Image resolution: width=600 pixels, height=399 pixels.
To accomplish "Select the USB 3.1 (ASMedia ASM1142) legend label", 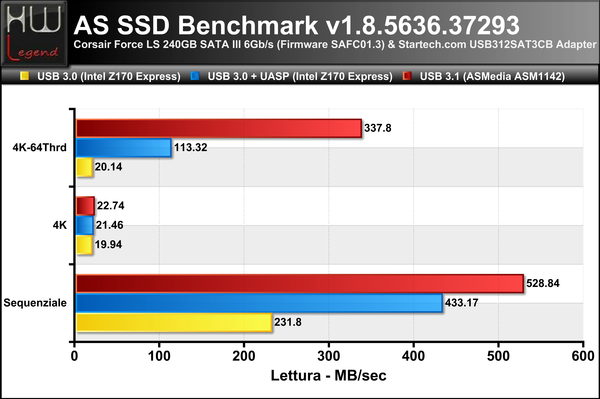I will [x=492, y=77].
